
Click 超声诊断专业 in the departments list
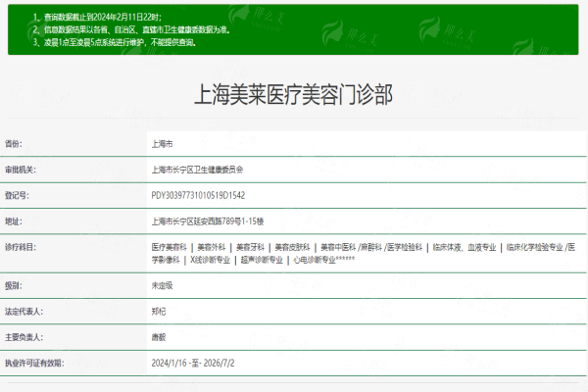click(262, 260)
